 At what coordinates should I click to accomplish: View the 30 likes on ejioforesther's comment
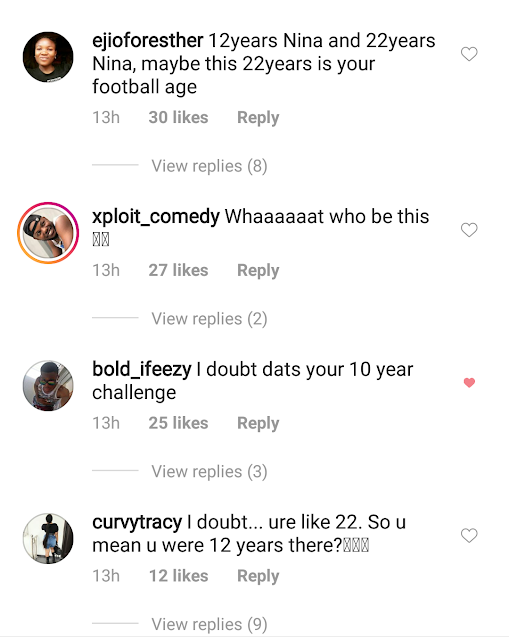[178, 118]
